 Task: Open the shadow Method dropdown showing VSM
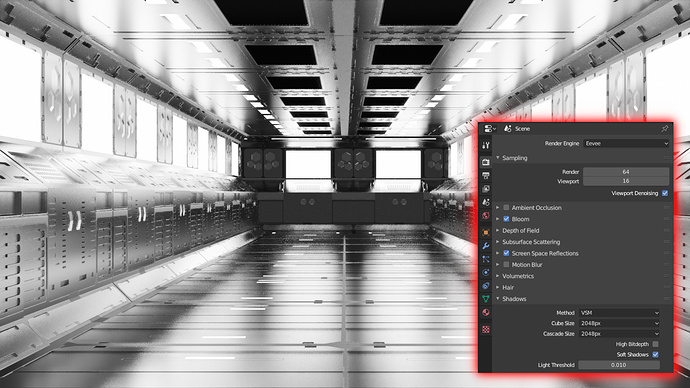point(619,313)
